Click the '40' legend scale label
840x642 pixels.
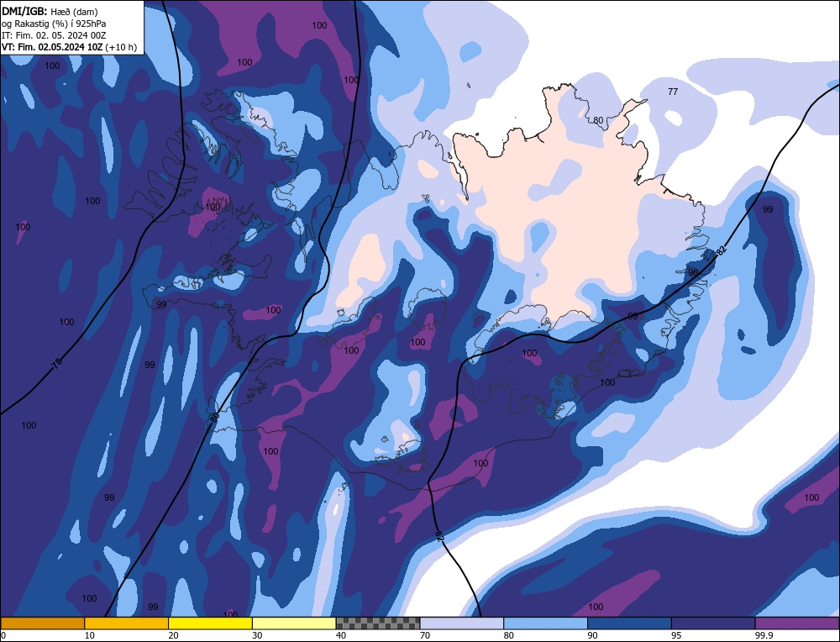click(341, 635)
